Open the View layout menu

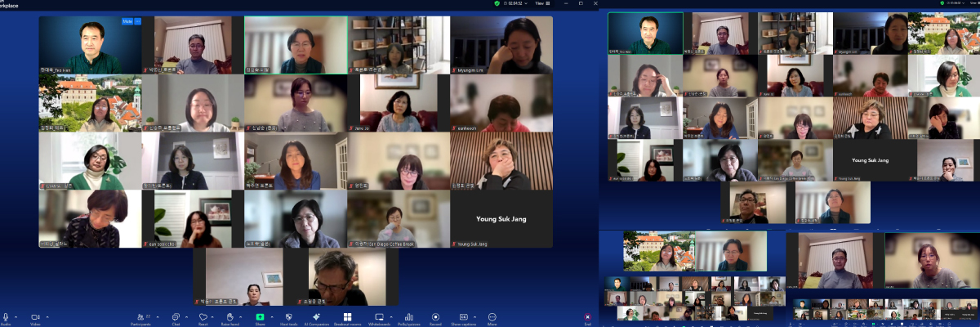pyautogui.click(x=544, y=4)
